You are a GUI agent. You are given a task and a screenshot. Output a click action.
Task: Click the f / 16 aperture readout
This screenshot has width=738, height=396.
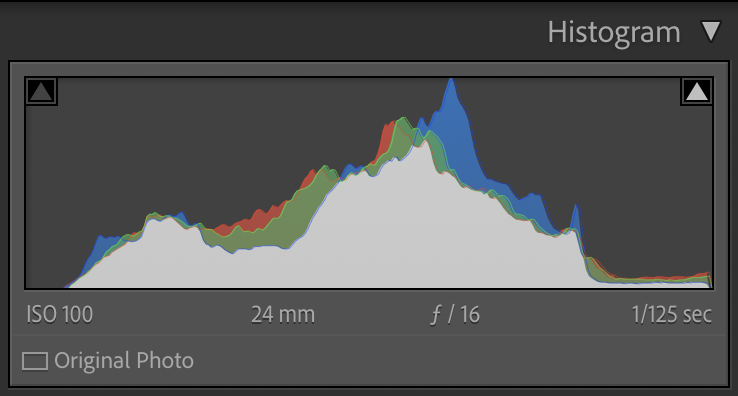[455, 315]
